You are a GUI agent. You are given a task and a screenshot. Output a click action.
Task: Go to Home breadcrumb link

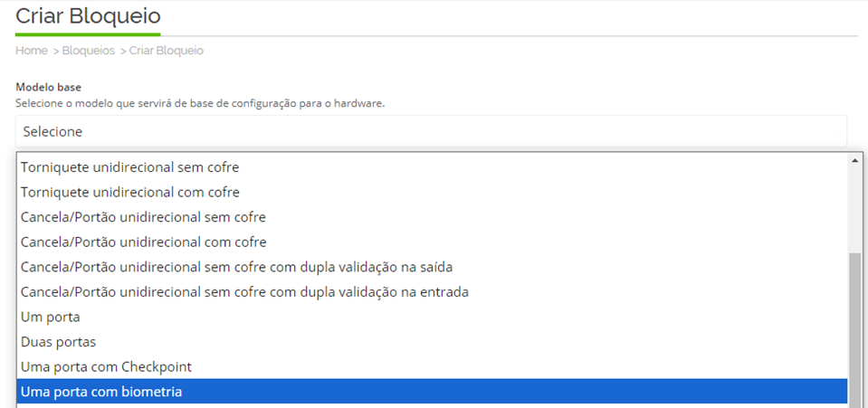click(x=32, y=51)
